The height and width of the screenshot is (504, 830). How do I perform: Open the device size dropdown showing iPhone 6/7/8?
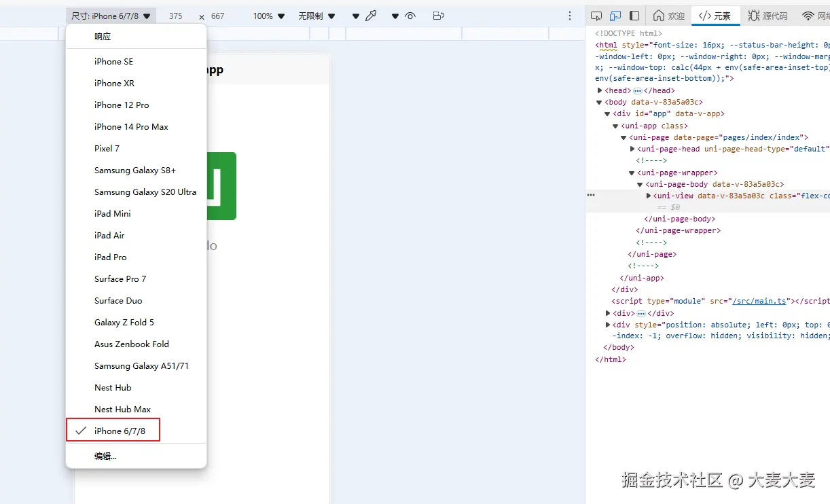pyautogui.click(x=111, y=16)
